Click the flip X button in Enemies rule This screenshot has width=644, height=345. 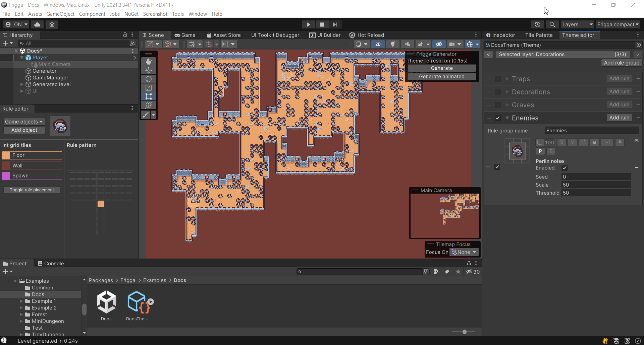point(562,142)
